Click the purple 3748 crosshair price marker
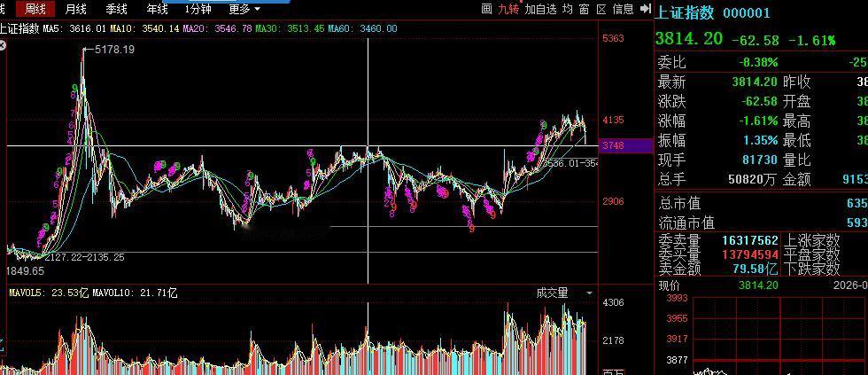 [x=626, y=145]
